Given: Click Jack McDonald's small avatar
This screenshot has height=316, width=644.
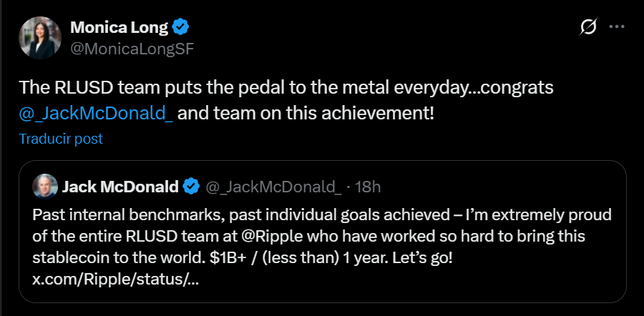Looking at the screenshot, I should [45, 187].
